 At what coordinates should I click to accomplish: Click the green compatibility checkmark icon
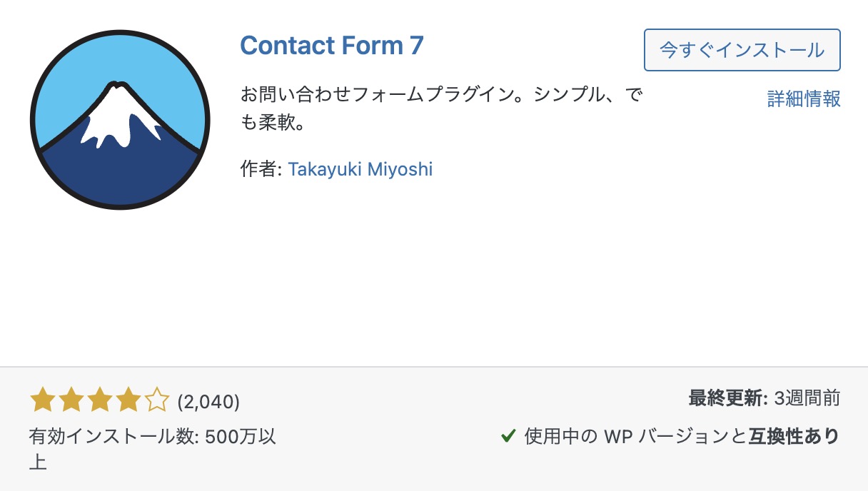508,436
